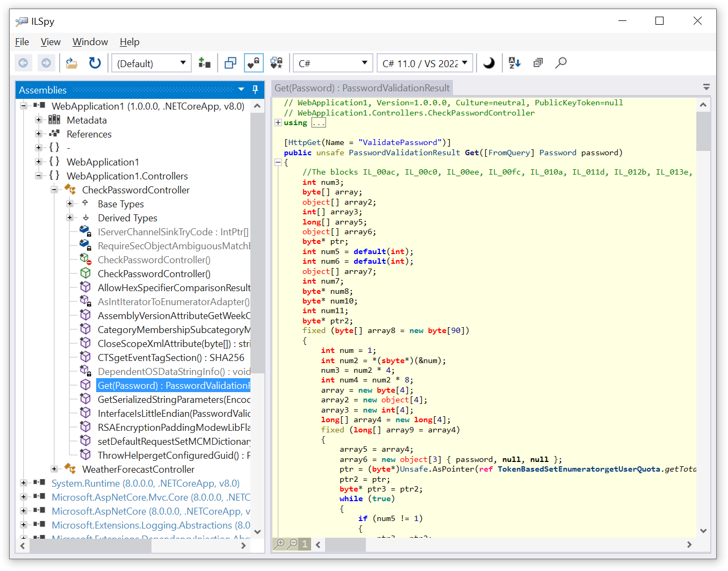The height and width of the screenshot is (571, 728).
Task: Reload all assemblies with the refresh icon
Action: point(95,63)
